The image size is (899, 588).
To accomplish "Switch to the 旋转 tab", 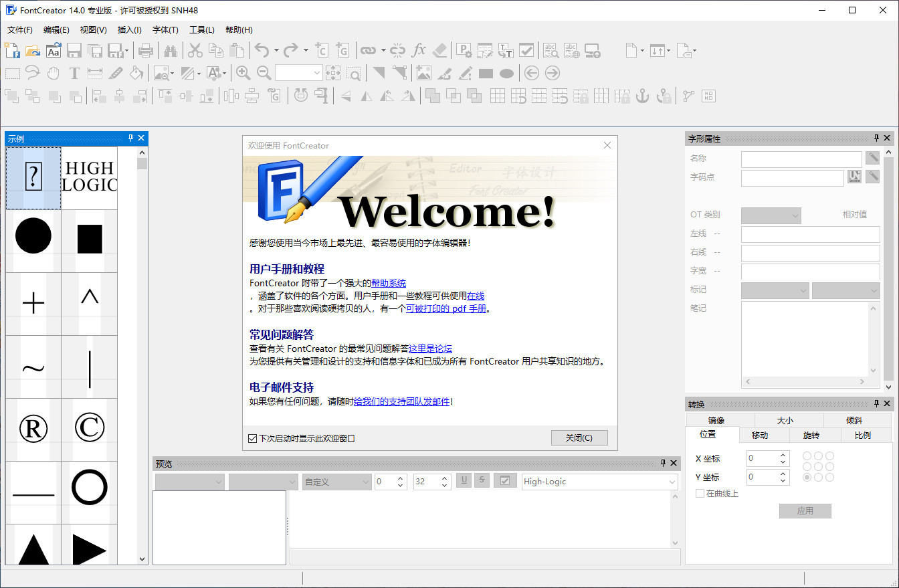I will [x=811, y=435].
